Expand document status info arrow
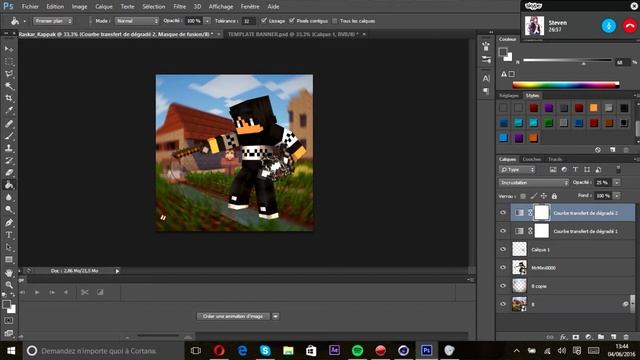This screenshot has height=360, width=640. (x=117, y=271)
